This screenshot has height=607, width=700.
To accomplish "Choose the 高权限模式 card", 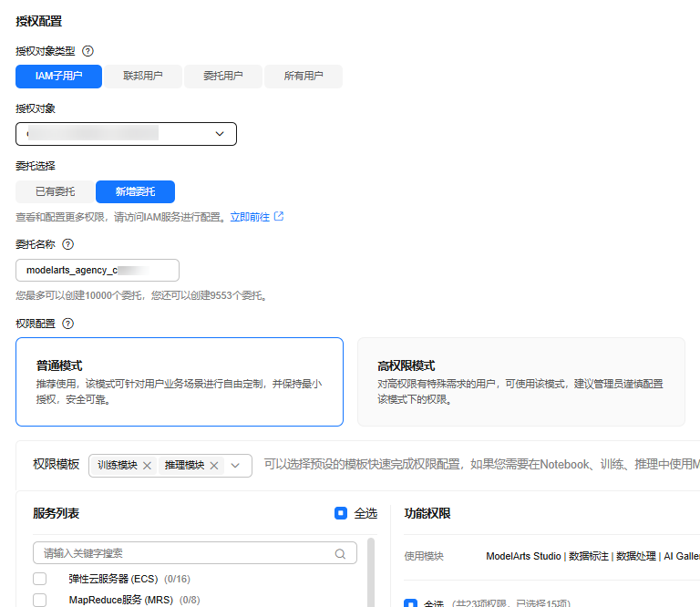I will tap(520, 382).
